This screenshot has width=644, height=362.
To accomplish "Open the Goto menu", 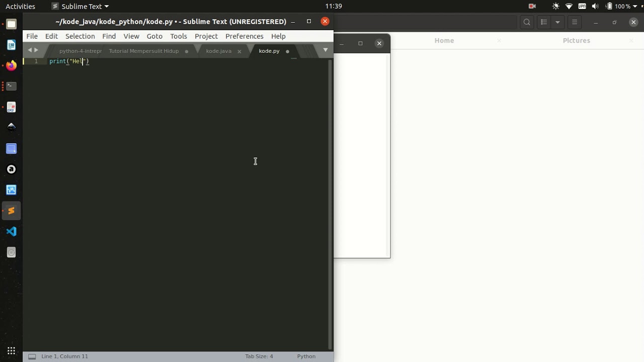I will click(x=154, y=36).
